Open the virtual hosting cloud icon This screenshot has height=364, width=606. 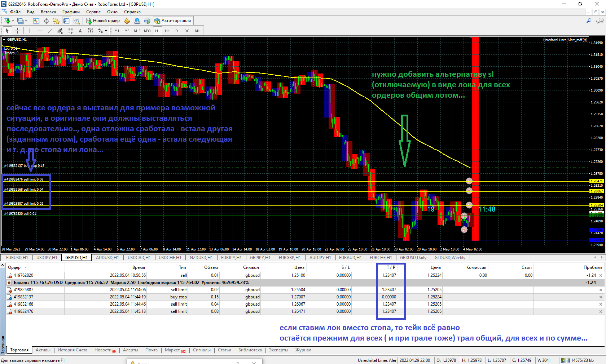(137, 21)
